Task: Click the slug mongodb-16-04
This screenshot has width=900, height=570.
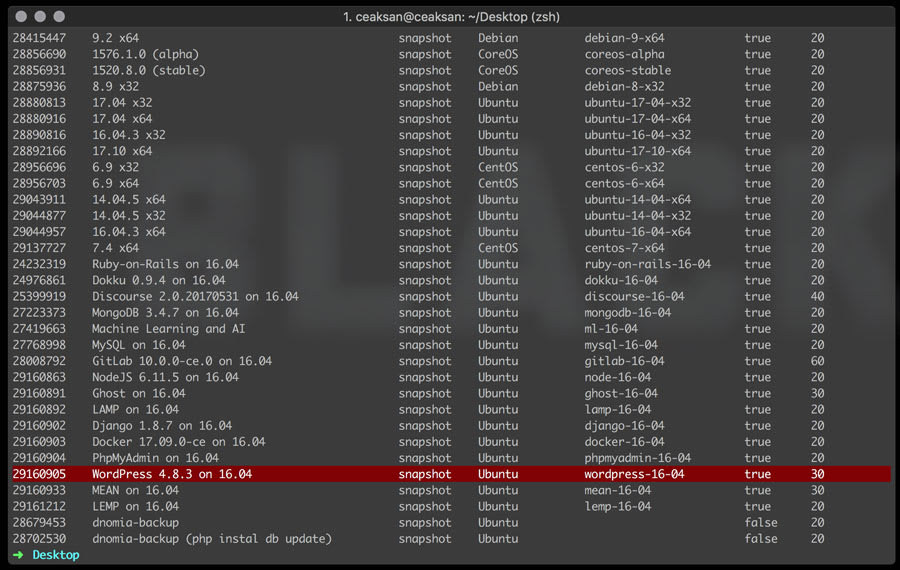Action: coord(627,312)
